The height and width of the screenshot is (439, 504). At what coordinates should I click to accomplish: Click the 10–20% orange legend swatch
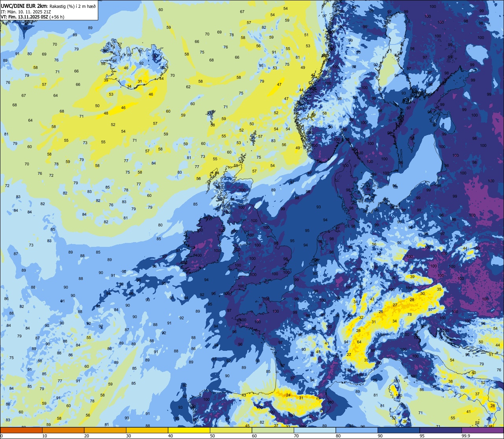(x=63, y=430)
